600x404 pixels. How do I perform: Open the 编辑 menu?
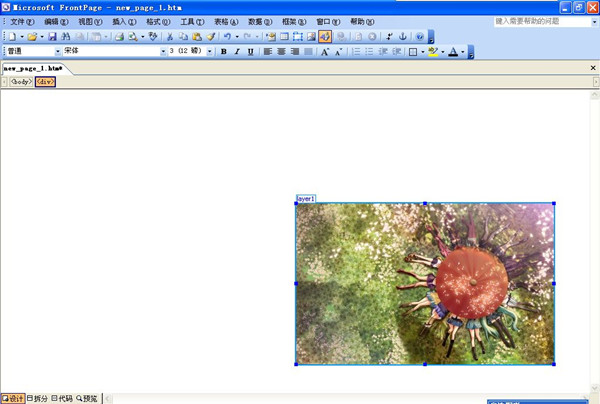point(56,22)
